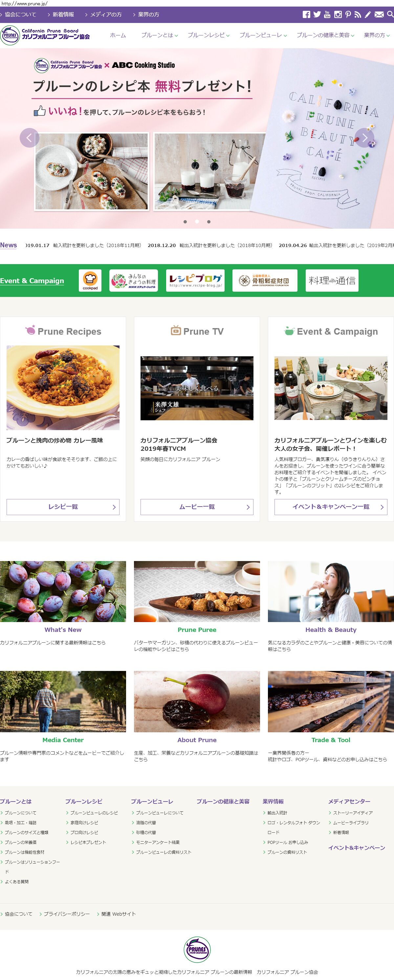Open the Pinterest icon in the top bar
The image size is (394, 980).
coord(348,14)
